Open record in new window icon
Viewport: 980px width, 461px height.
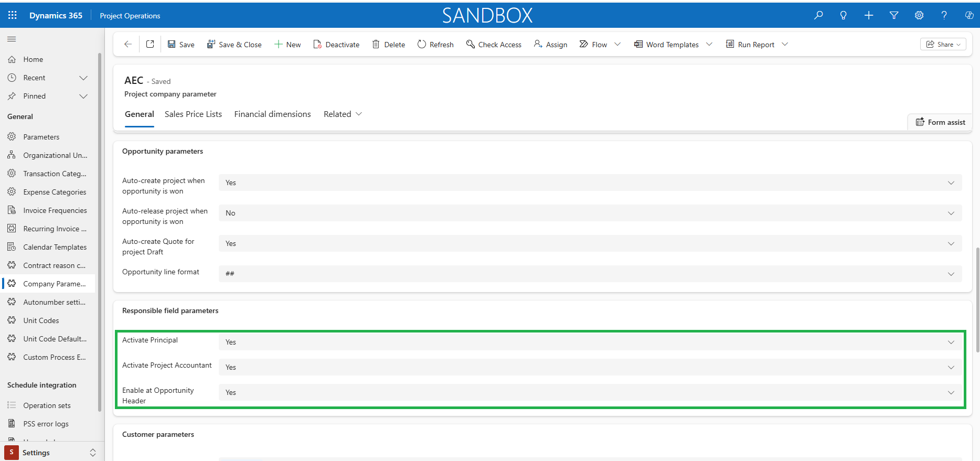(x=150, y=45)
